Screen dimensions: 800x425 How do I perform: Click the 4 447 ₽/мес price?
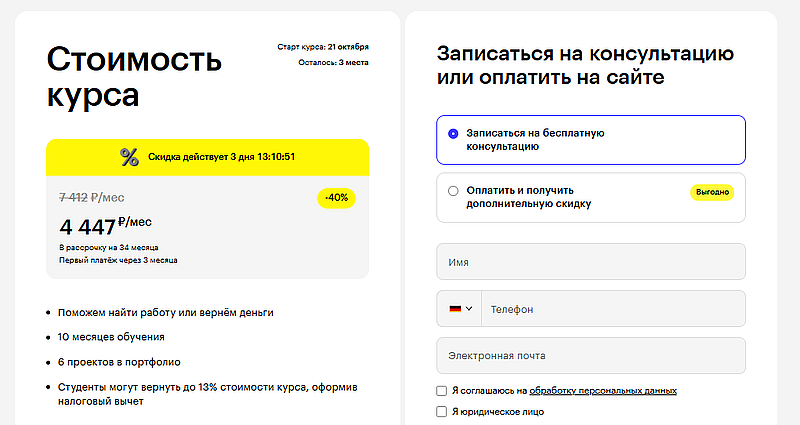pyautogui.click(x=105, y=225)
